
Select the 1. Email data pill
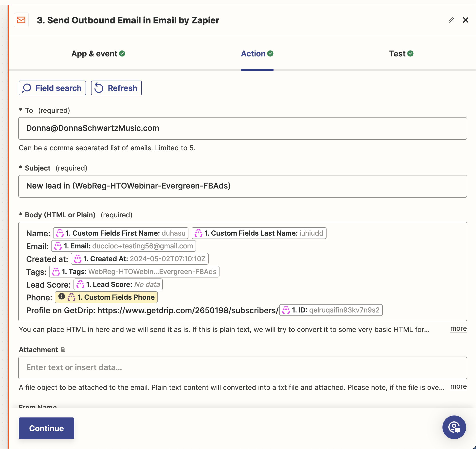124,246
